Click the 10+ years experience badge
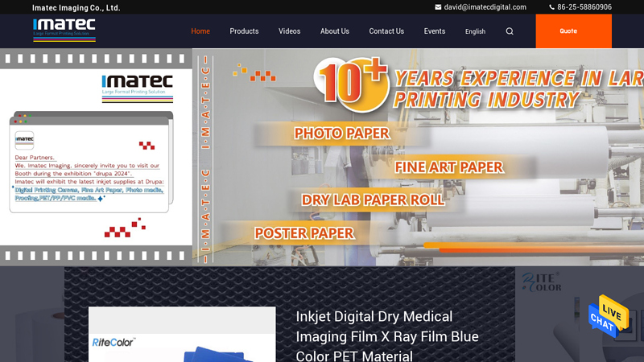Viewport: 644px width, 362px height. pyautogui.click(x=353, y=84)
